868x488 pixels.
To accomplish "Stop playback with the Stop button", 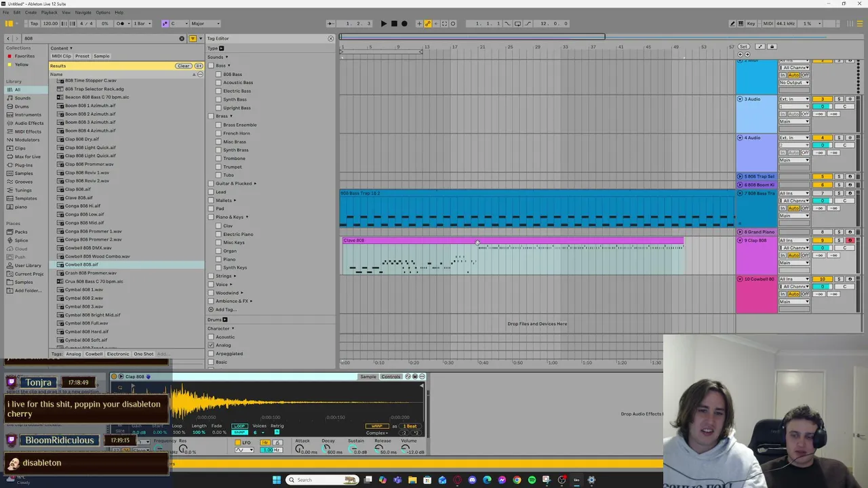I will point(394,24).
